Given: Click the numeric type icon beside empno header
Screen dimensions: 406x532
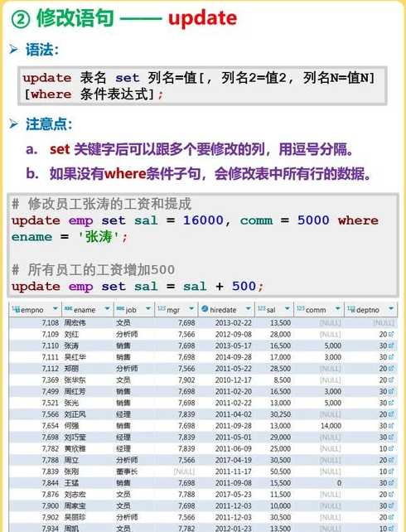Looking at the screenshot, I should coord(16,309).
